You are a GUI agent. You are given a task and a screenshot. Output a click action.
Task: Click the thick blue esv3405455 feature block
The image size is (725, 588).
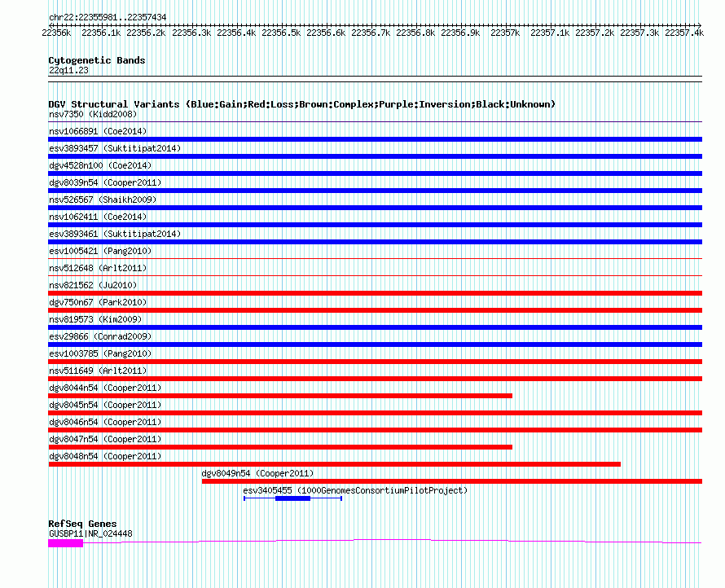tap(292, 498)
